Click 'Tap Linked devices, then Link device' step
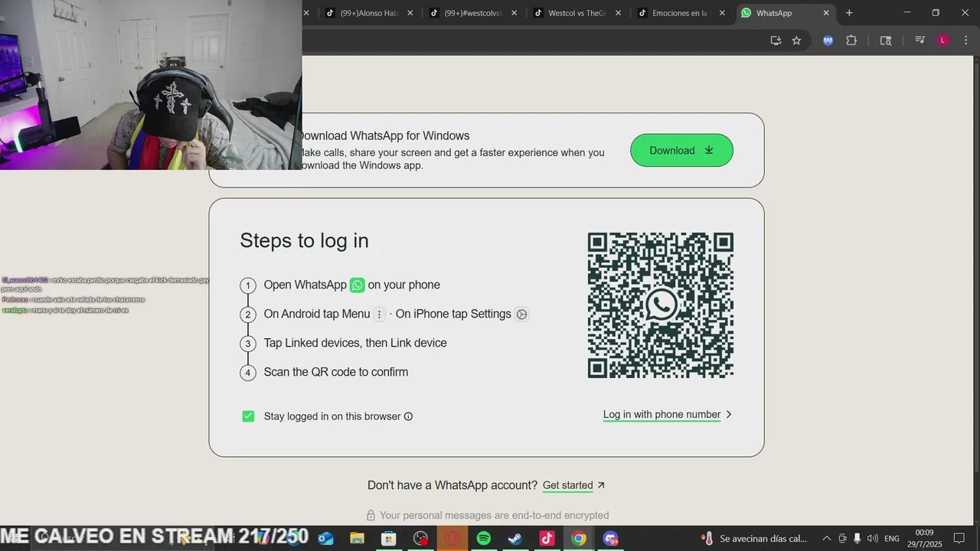The height and width of the screenshot is (551, 980). (355, 343)
